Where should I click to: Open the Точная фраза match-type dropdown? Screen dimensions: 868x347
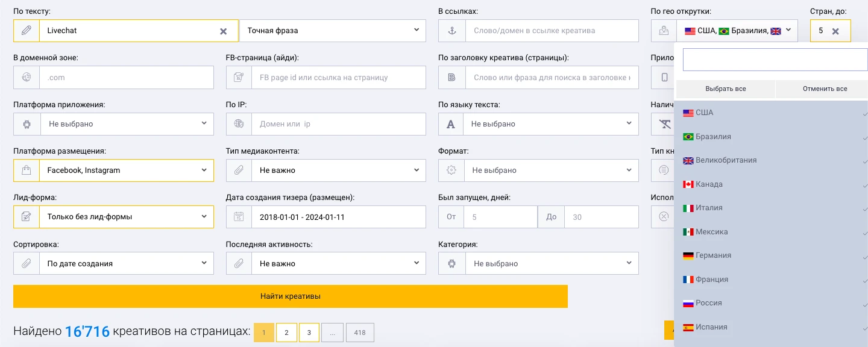[333, 31]
